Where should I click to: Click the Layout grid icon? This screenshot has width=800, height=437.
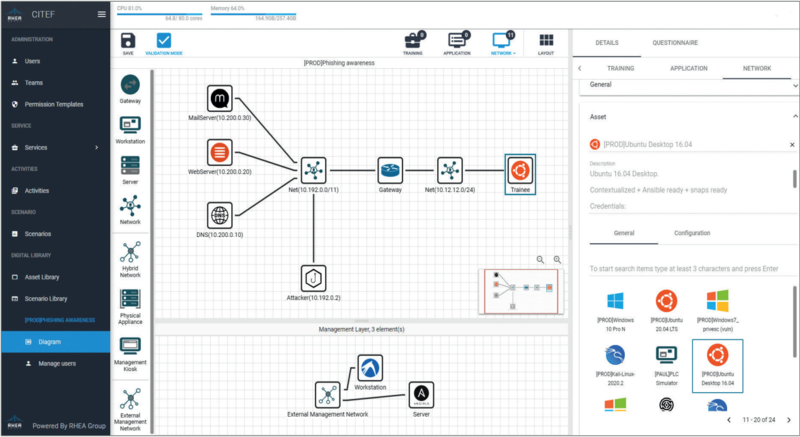546,43
